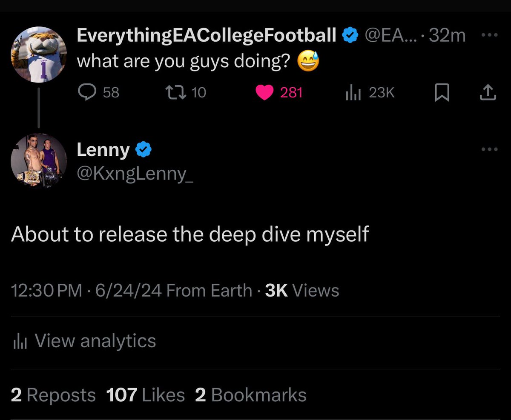Bookmark the EverythingEACollegeFootball tweet
Screen dimensions: 511x420
tap(442, 92)
